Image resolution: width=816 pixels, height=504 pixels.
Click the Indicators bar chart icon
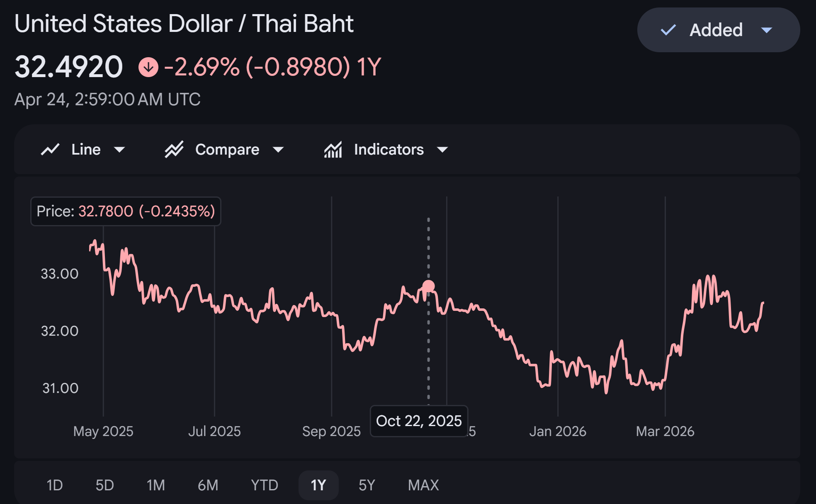click(333, 150)
